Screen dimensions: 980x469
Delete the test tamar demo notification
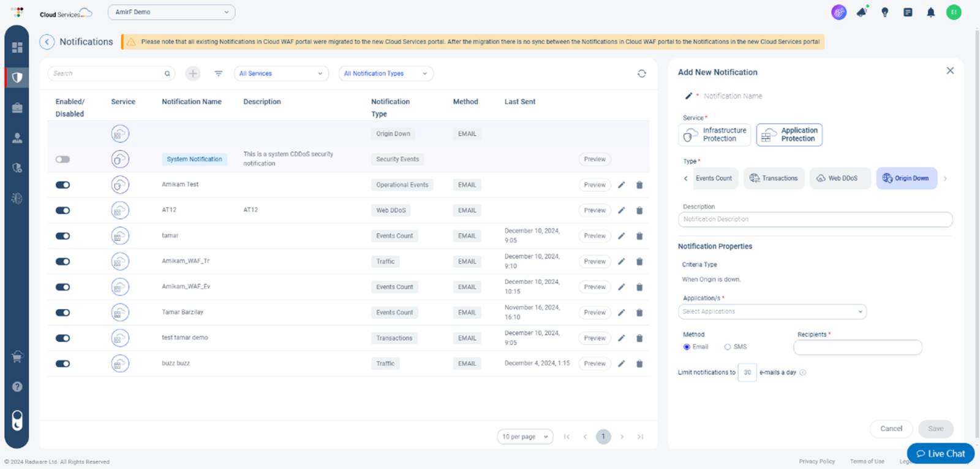click(639, 338)
